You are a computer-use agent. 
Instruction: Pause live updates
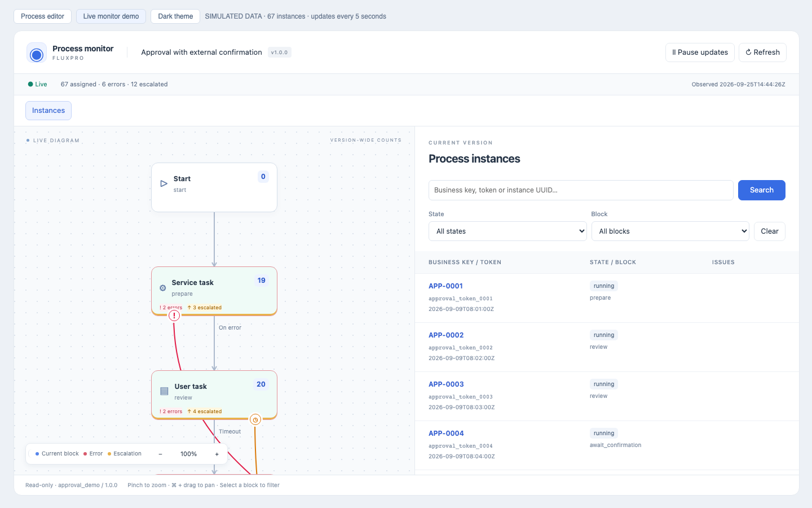pyautogui.click(x=700, y=52)
